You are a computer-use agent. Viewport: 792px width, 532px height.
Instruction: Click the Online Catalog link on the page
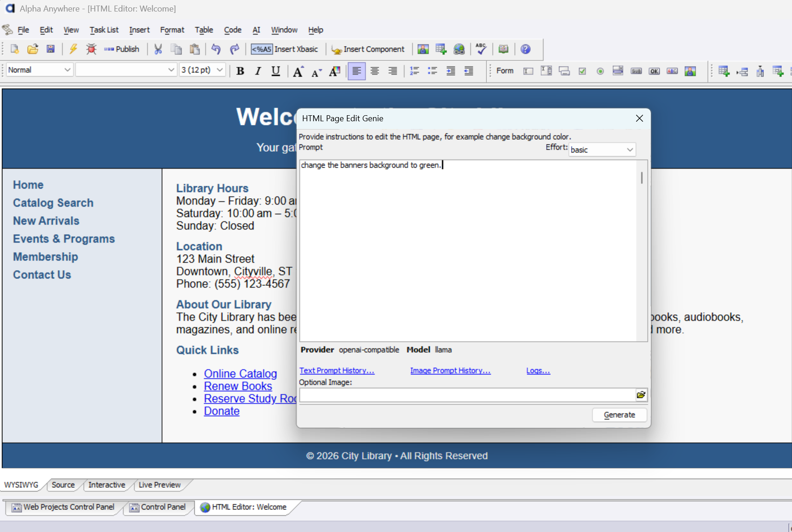[x=240, y=374]
